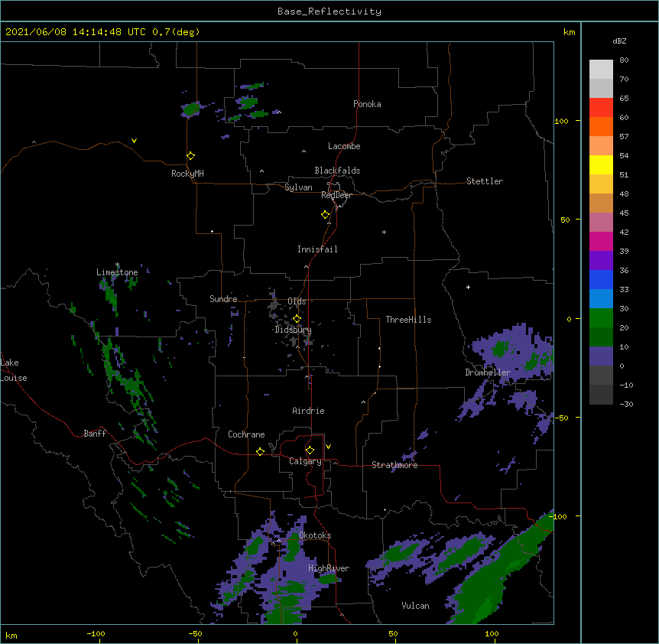Click the dBZ legend heading
The width and height of the screenshot is (659, 644).
(x=619, y=41)
